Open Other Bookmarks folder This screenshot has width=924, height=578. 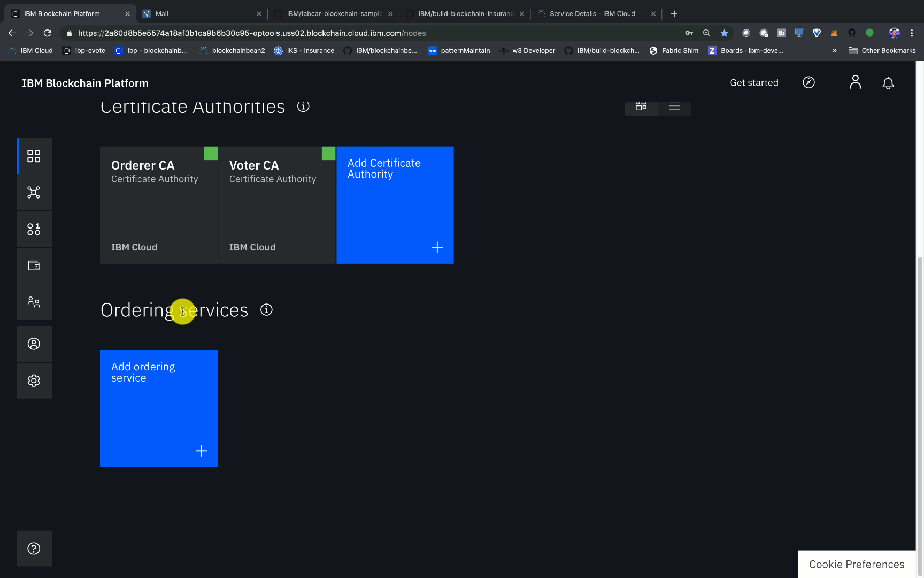[x=882, y=50]
